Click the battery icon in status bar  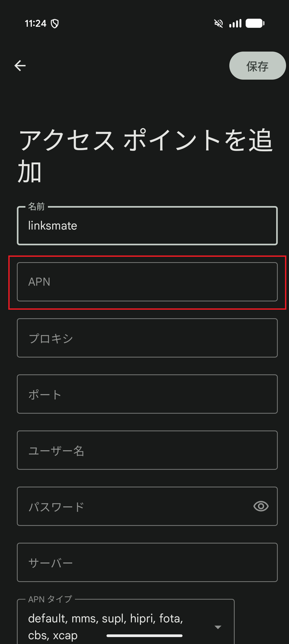255,24
